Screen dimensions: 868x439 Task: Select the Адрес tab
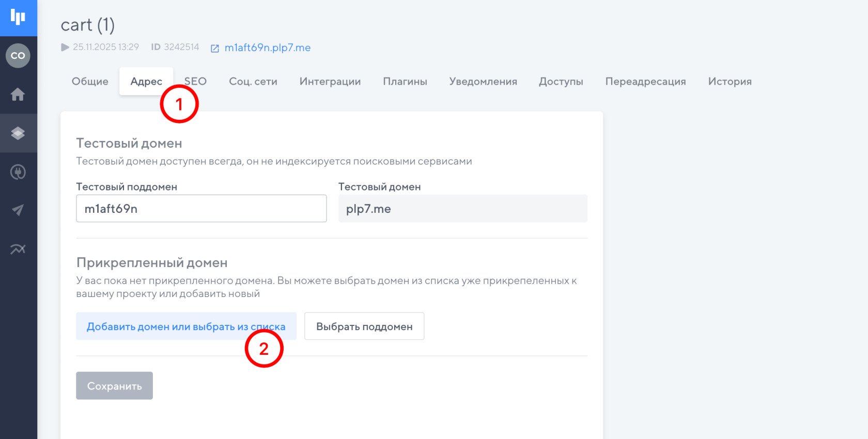[146, 82]
